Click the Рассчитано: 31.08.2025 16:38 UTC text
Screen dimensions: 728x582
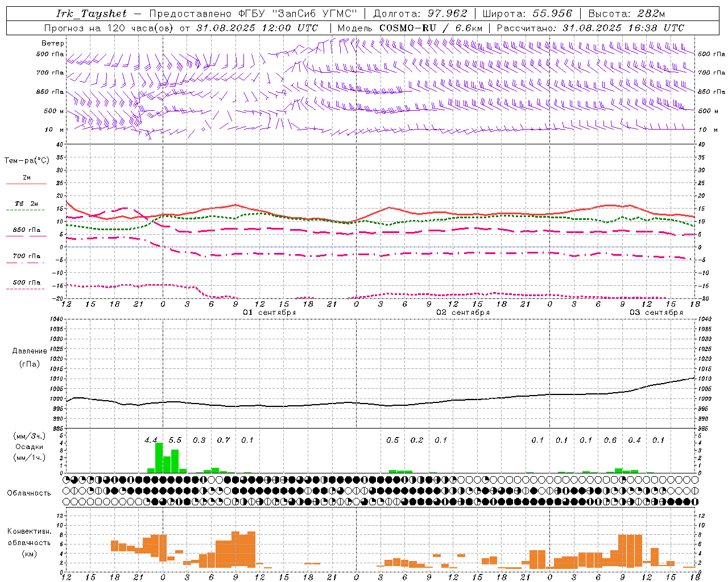pyautogui.click(x=590, y=28)
